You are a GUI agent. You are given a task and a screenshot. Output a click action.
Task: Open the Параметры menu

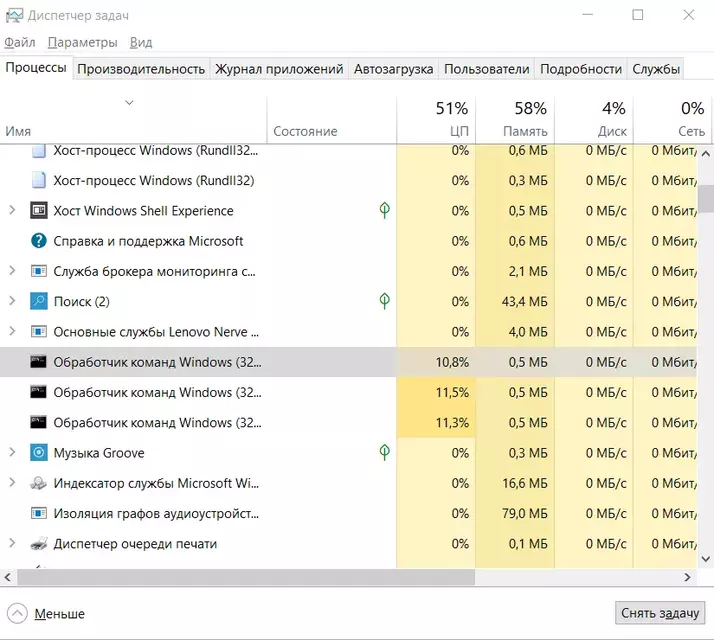click(82, 42)
